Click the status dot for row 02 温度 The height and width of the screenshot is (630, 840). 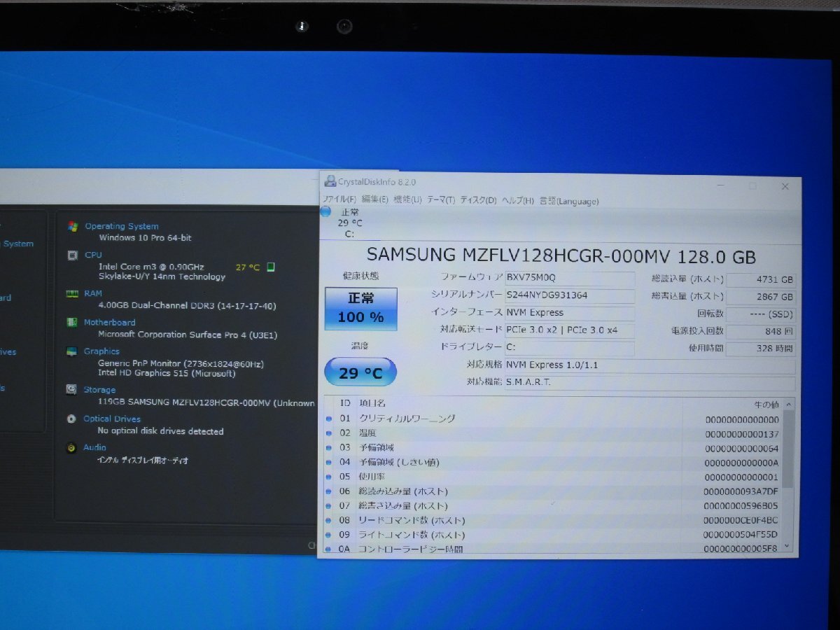pyautogui.click(x=328, y=433)
